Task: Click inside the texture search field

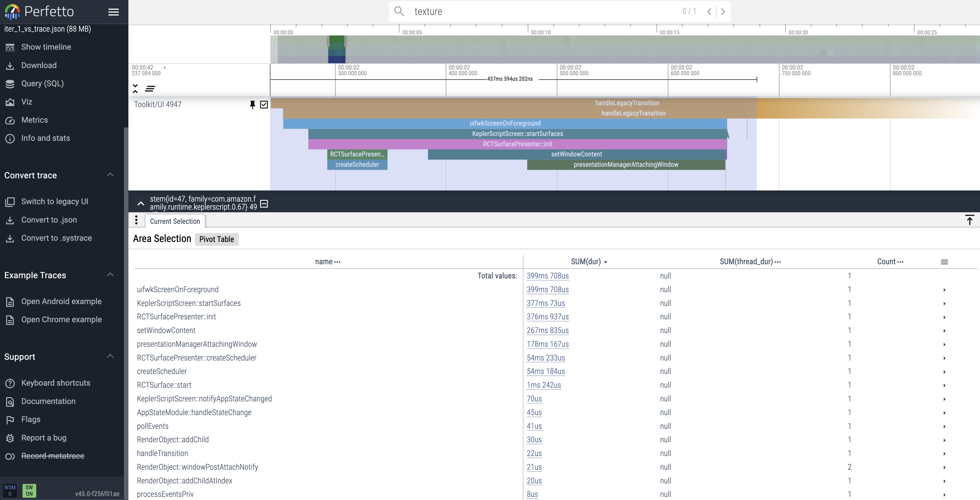Action: (x=495, y=11)
